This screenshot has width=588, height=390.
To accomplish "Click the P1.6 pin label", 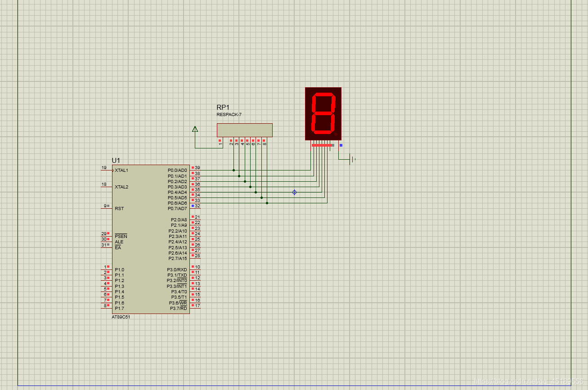I will tap(119, 303).
